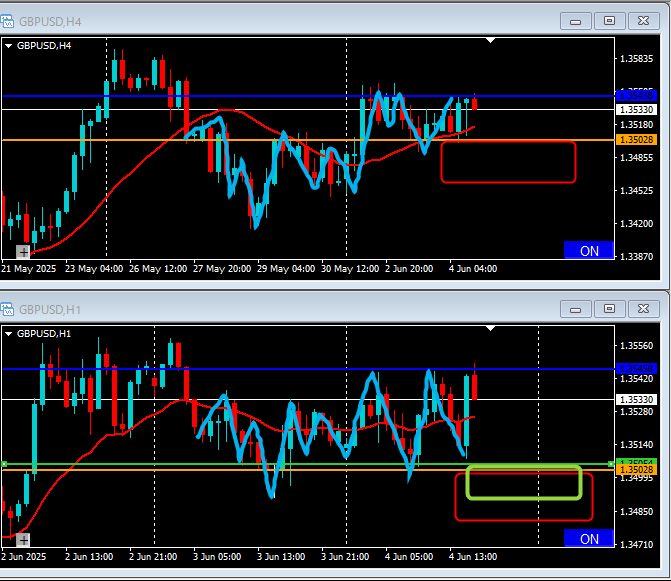Click 1.35180 on the H4 price axis
This screenshot has height=581, width=671.
636,124
